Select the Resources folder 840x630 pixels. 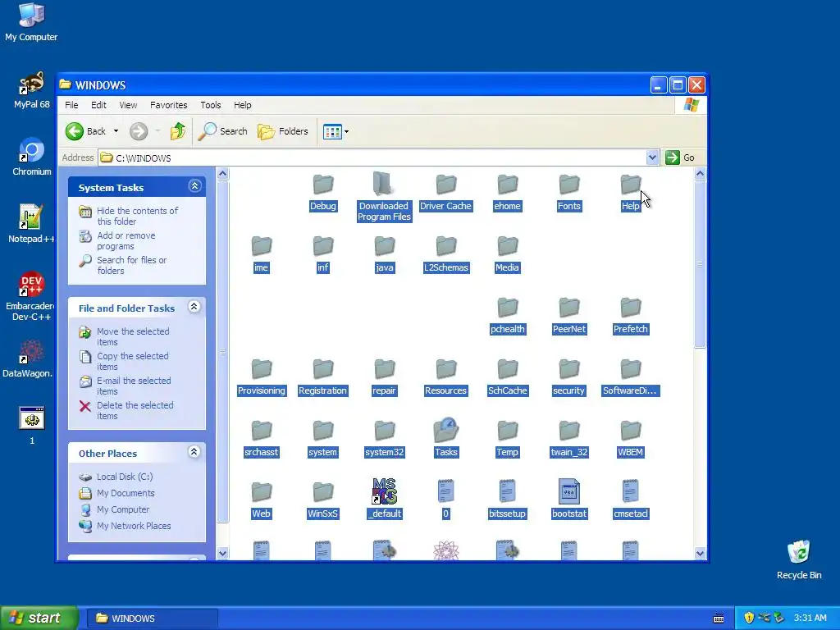click(445, 378)
